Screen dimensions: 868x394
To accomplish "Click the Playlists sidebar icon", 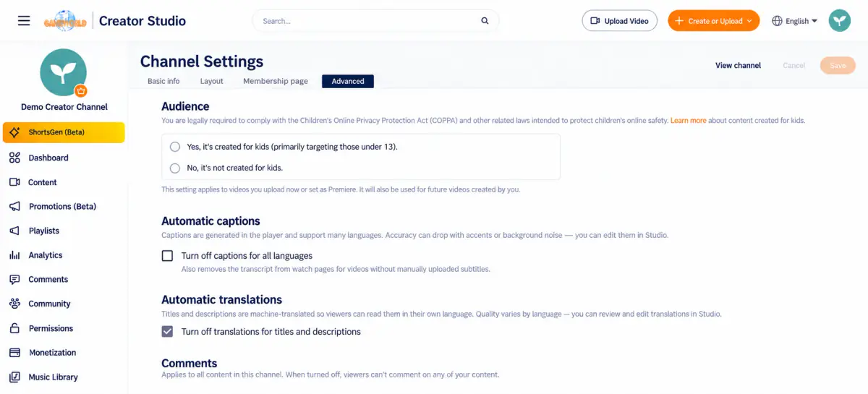I will pyautogui.click(x=14, y=231).
